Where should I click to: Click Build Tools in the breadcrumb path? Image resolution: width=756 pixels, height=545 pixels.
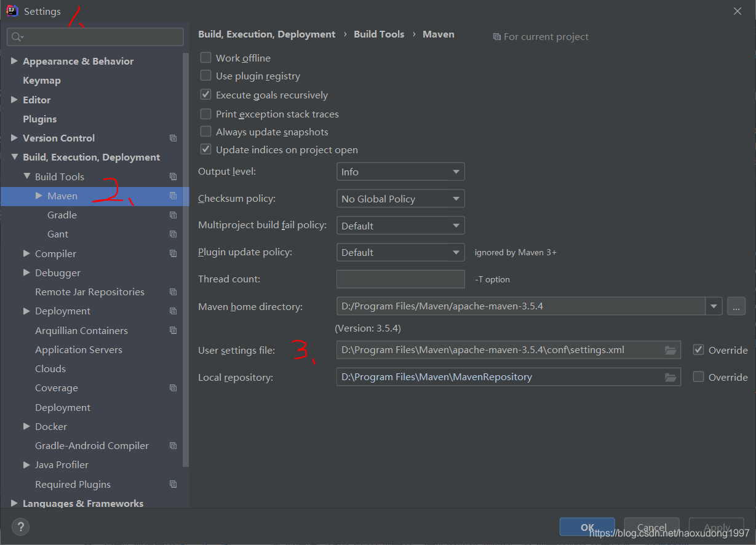(x=379, y=34)
